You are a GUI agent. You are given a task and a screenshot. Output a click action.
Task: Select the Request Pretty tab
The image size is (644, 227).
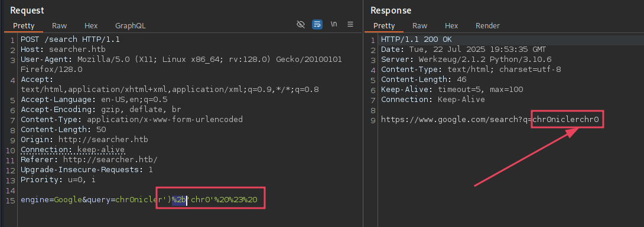[x=24, y=26]
